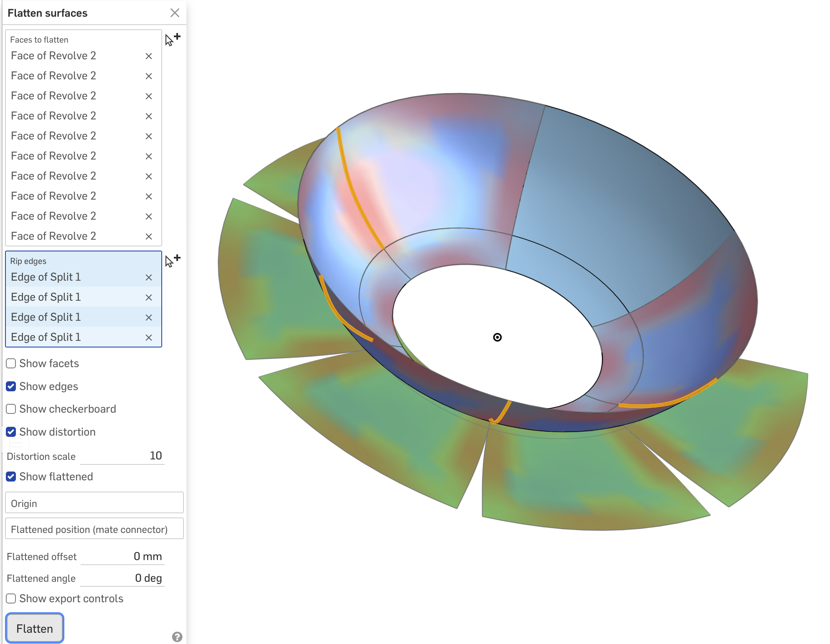Remove the last Edge of Split 1 entry
Viewport: 830px width, 644px height.
pyautogui.click(x=149, y=337)
